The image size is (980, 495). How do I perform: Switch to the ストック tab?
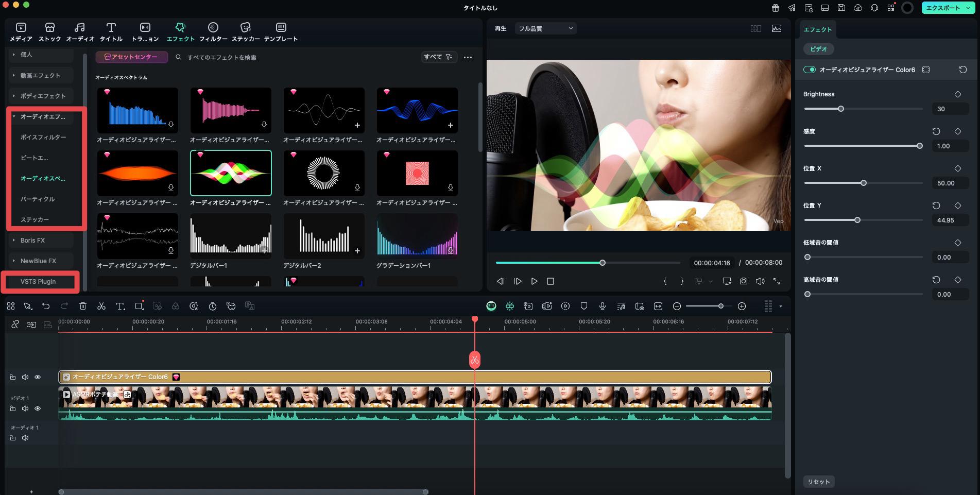pos(49,32)
